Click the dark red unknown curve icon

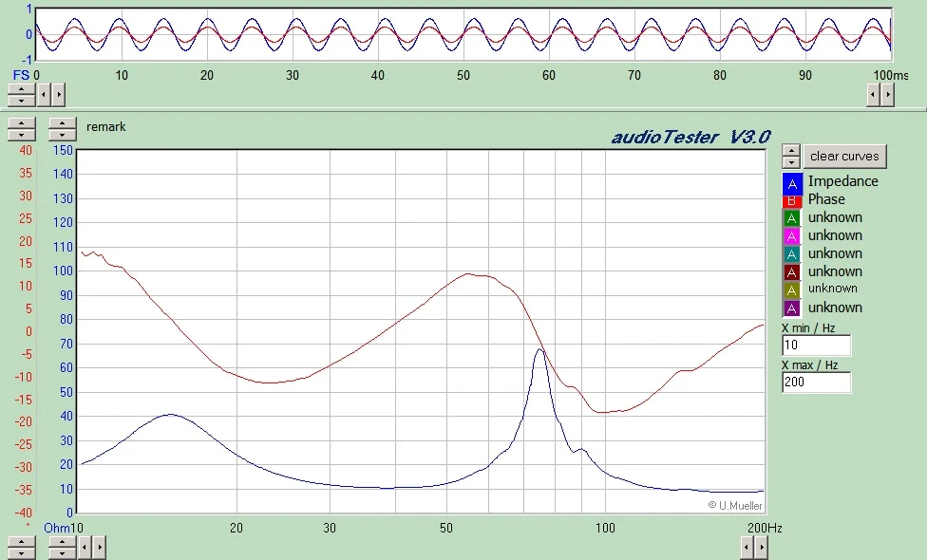(x=793, y=271)
